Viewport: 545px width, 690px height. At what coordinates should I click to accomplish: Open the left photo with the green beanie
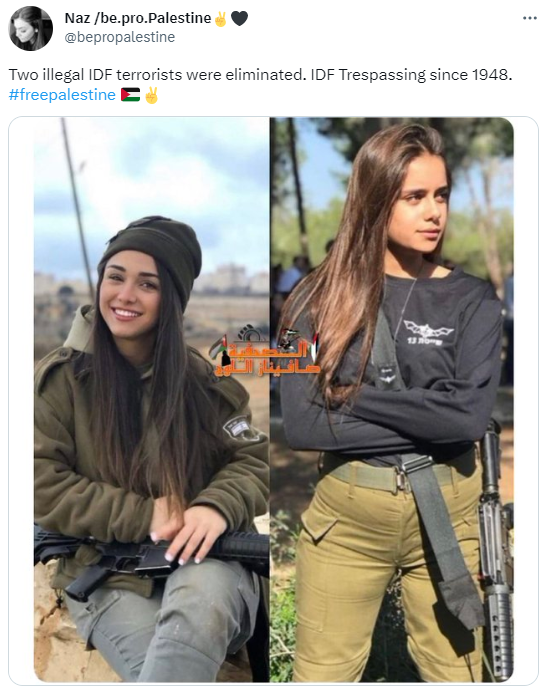[151, 400]
